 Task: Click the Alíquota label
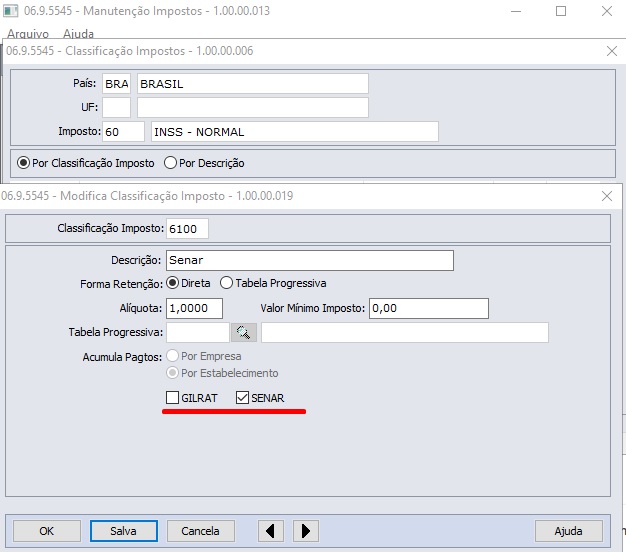141,308
